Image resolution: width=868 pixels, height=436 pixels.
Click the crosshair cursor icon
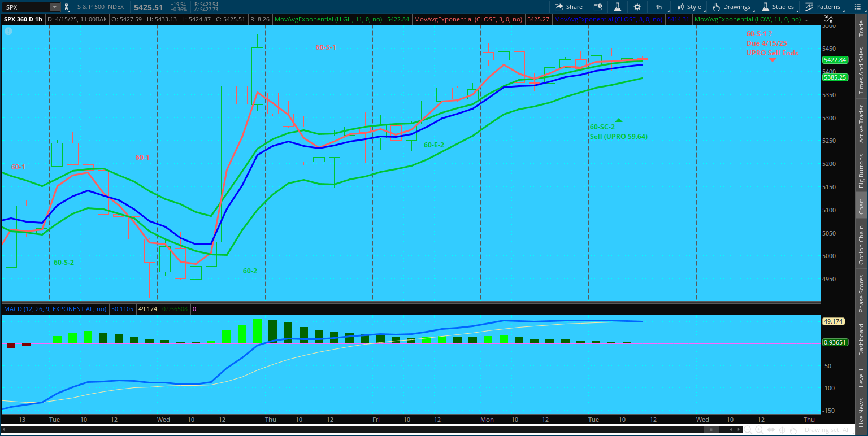[783, 430]
